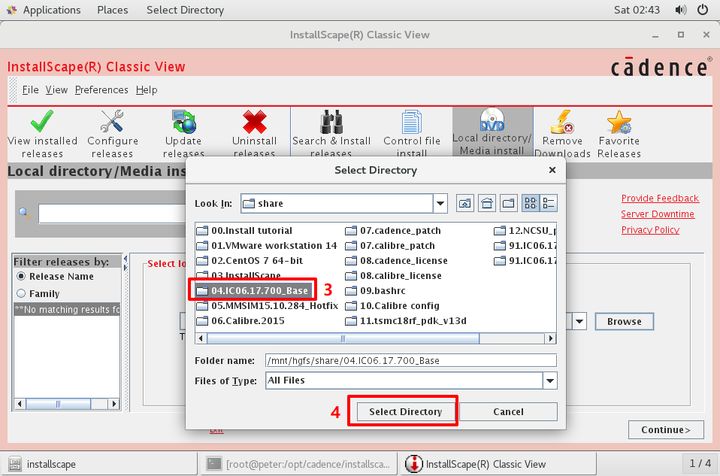Select folder 04.IC06.17.700_Base
This screenshot has width=720, height=476.
(x=252, y=291)
